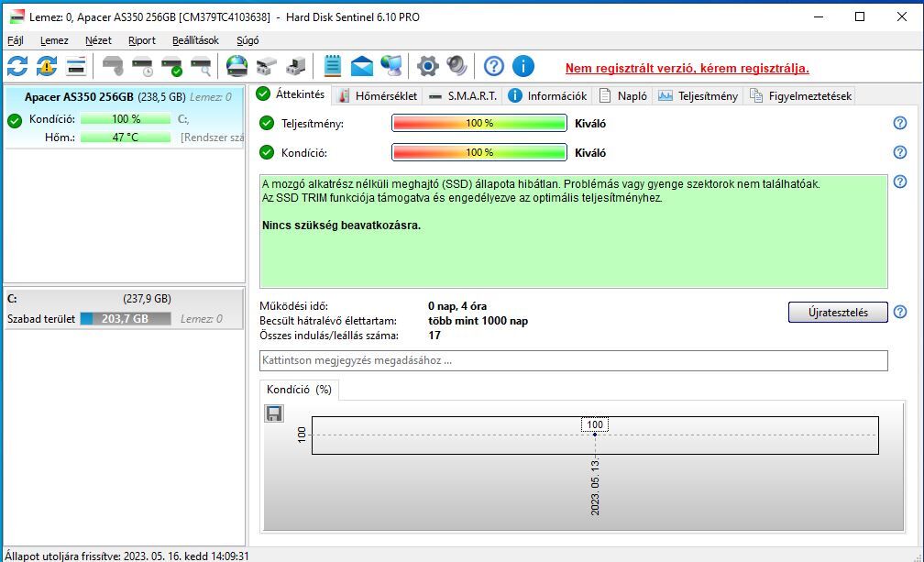Click the Teljesítmény 100 % gradient bar

(479, 123)
